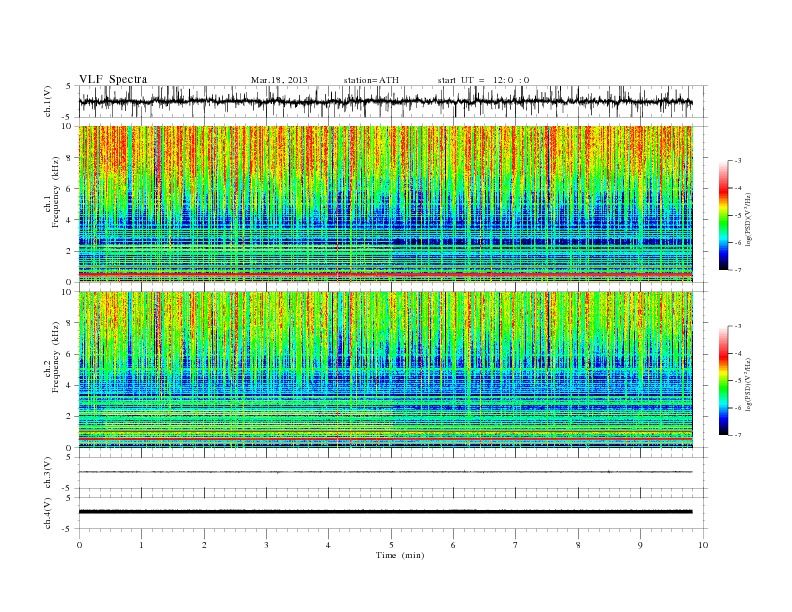Click the "-7" tick on ch.2 color bar
This screenshot has height=612, width=792.
pyautogui.click(x=738, y=435)
